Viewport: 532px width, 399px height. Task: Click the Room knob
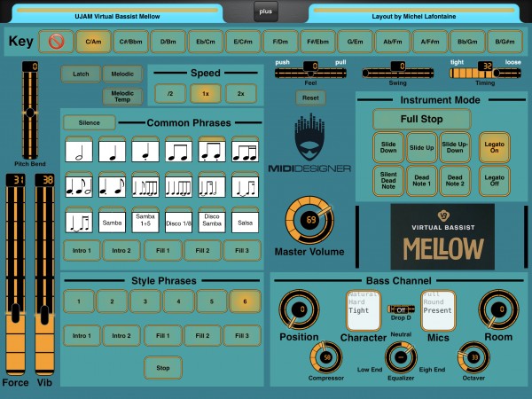coord(498,309)
